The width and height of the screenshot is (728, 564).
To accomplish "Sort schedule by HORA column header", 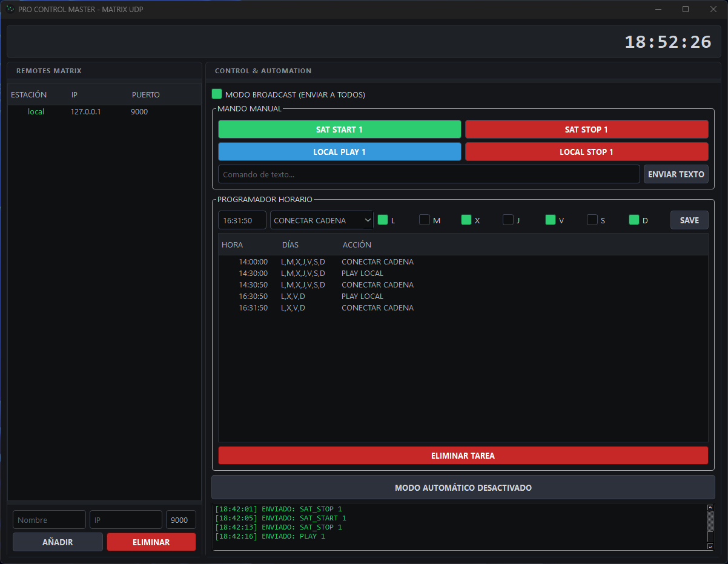I will (x=233, y=245).
